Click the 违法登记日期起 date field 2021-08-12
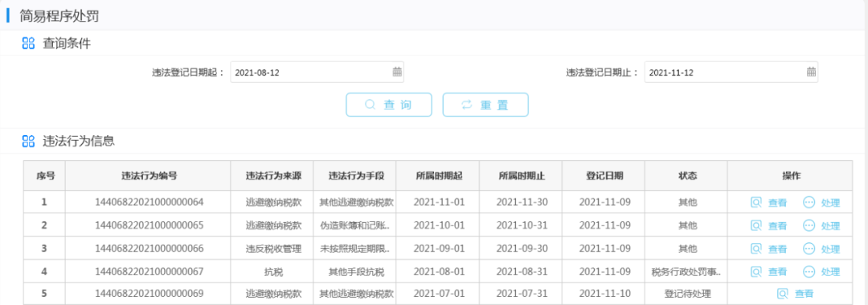868x305 pixels. click(317, 72)
